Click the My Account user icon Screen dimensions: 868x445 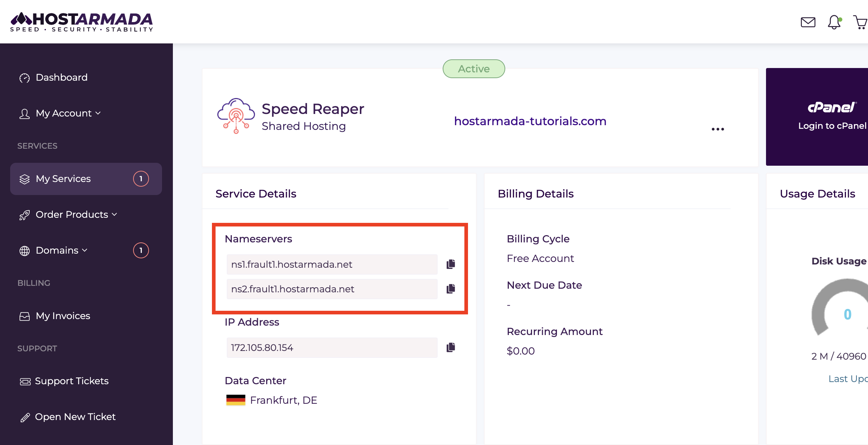[25, 114]
